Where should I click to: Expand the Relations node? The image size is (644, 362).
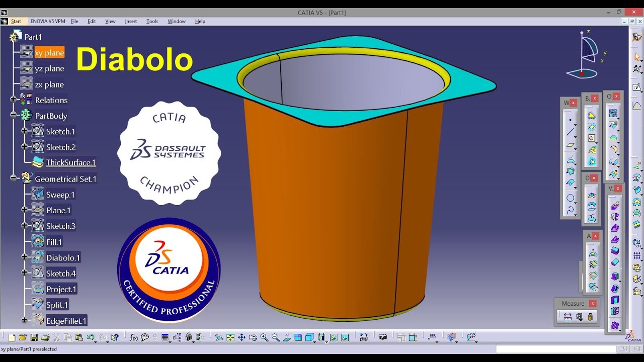[13, 100]
